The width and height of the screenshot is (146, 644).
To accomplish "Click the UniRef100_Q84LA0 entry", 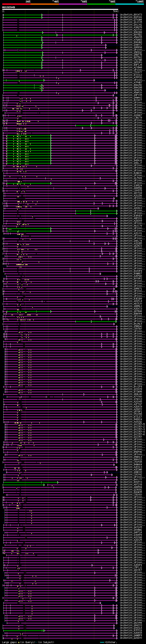I will click(x=131, y=394).
